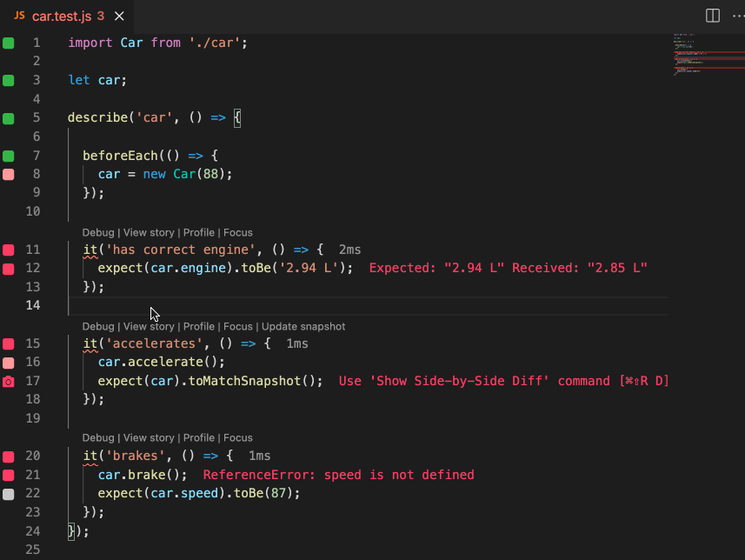Click Debug above the 'has correct engine' test
Screen dimensions: 745x560
coord(98,232)
